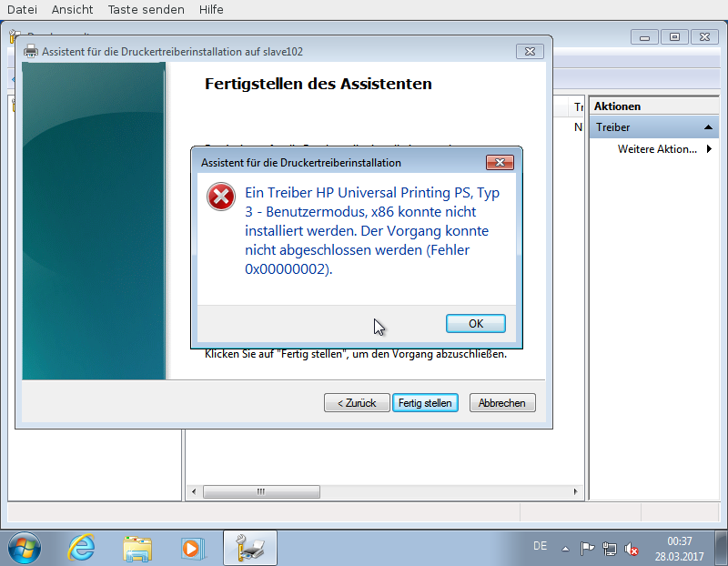728x566 pixels.
Task: Collapse the Treiber actions section
Action: 708,127
